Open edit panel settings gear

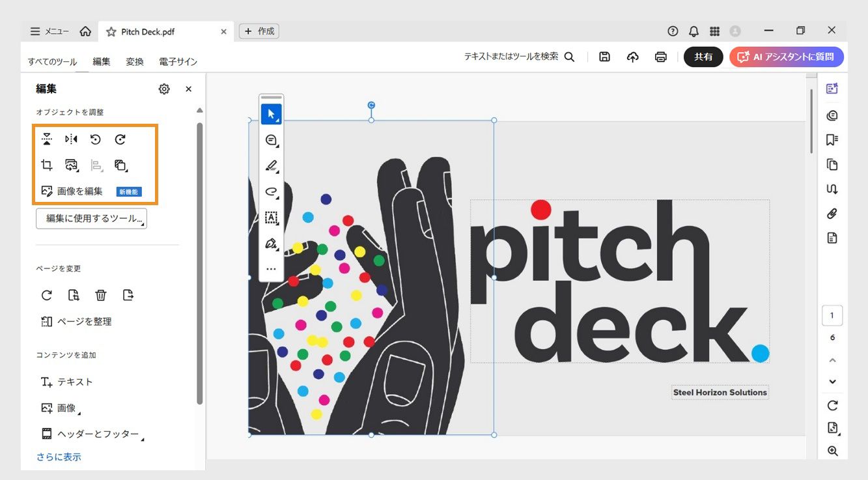click(x=164, y=89)
